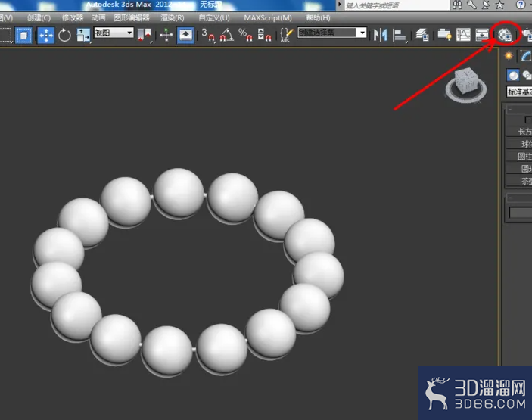
Task: Open Render Setup icon
Action: pyautogui.click(x=527, y=35)
